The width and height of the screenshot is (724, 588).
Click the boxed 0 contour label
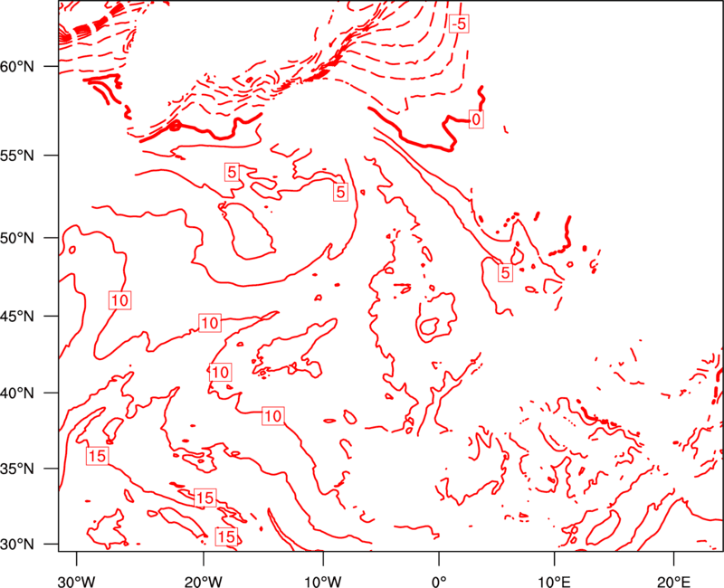476,119
